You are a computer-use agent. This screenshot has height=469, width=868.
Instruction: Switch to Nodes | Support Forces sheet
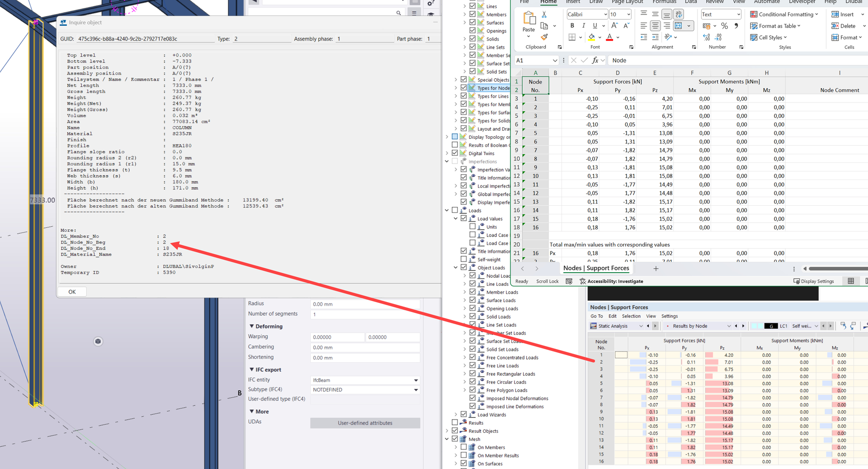point(596,268)
